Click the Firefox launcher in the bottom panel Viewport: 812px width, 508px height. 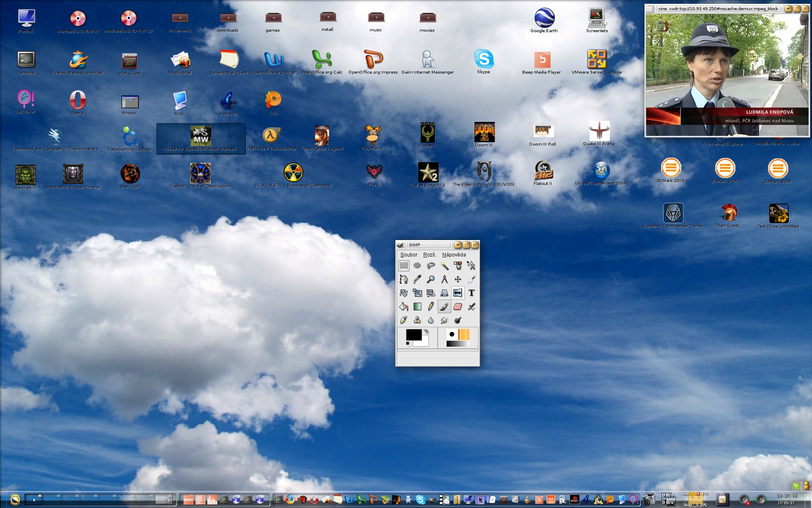point(290,500)
